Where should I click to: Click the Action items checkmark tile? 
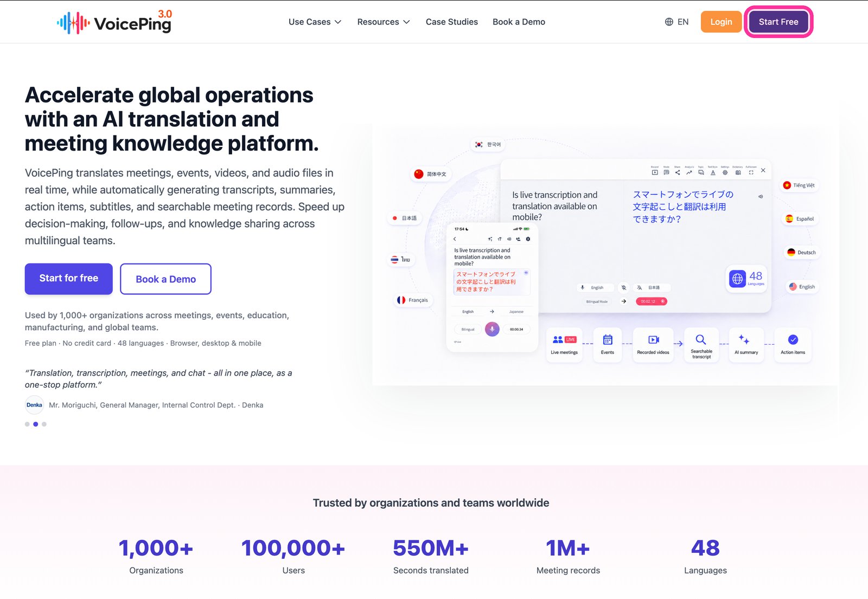coord(793,345)
